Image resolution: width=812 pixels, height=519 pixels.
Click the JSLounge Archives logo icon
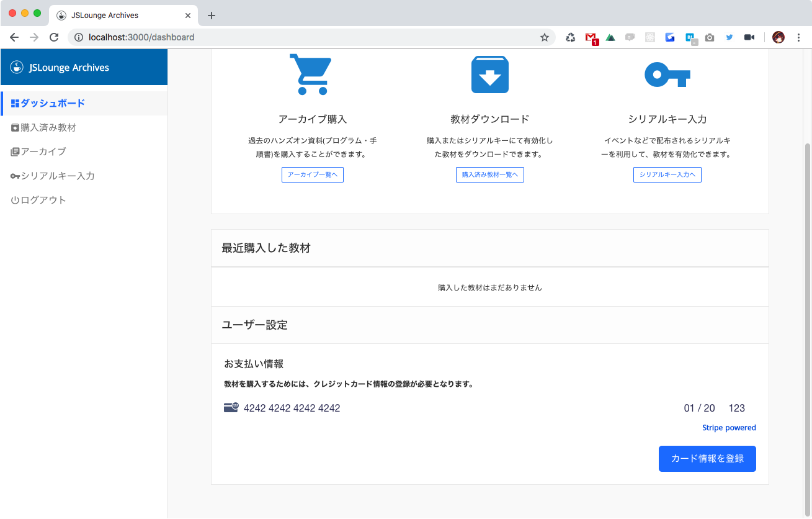[x=16, y=67]
